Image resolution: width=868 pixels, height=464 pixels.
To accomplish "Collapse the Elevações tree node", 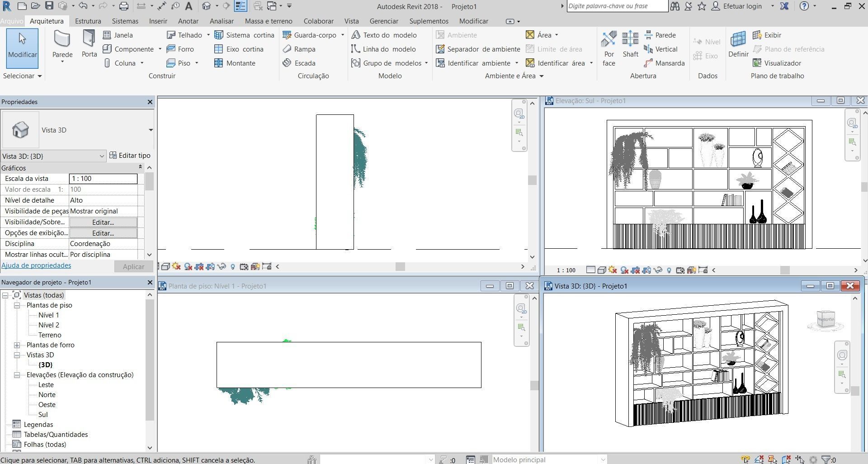I will (17, 375).
